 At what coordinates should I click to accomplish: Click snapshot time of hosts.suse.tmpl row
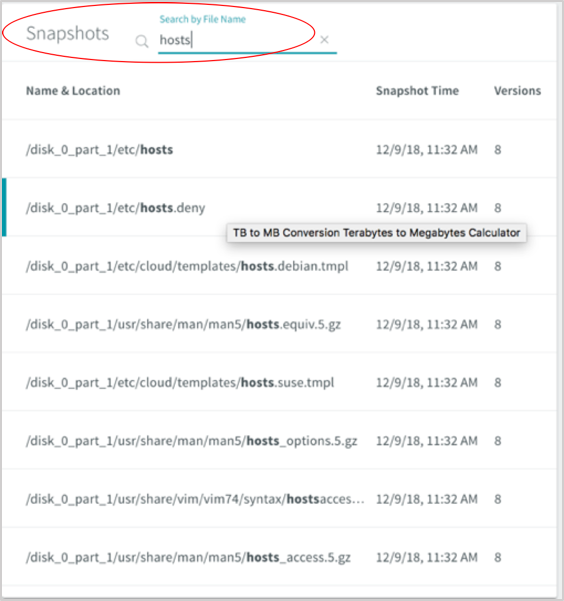tap(426, 383)
